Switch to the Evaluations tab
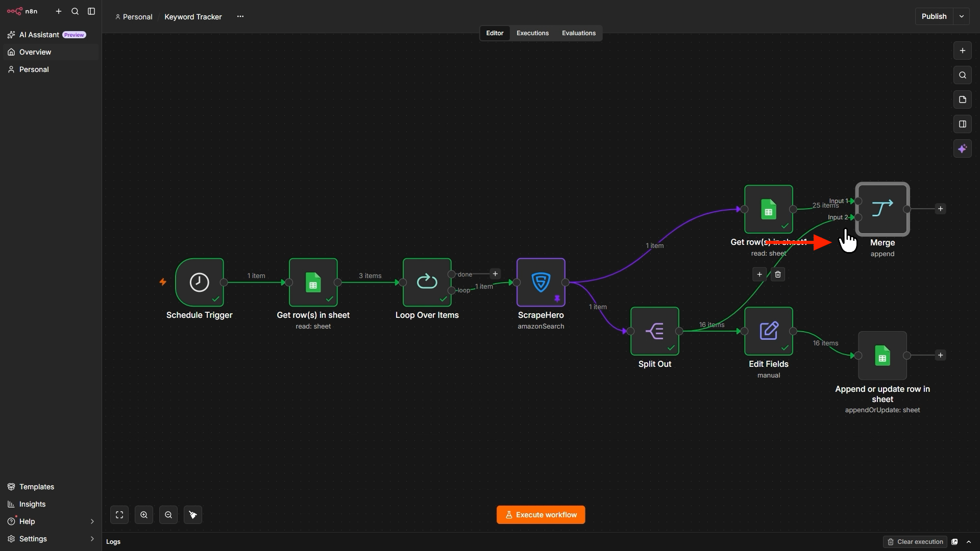The height and width of the screenshot is (551, 980). pyautogui.click(x=579, y=33)
